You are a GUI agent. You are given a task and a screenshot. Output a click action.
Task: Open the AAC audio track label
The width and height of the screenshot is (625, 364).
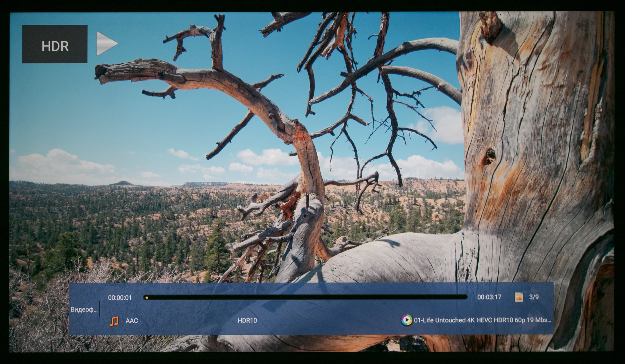pos(131,321)
